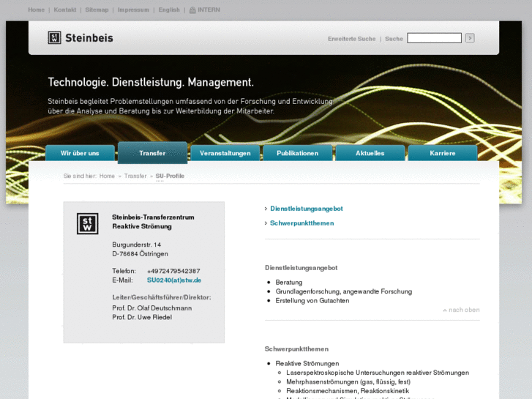532x399 pixels.
Task: Open the Publikationen tab
Action: coord(298,153)
